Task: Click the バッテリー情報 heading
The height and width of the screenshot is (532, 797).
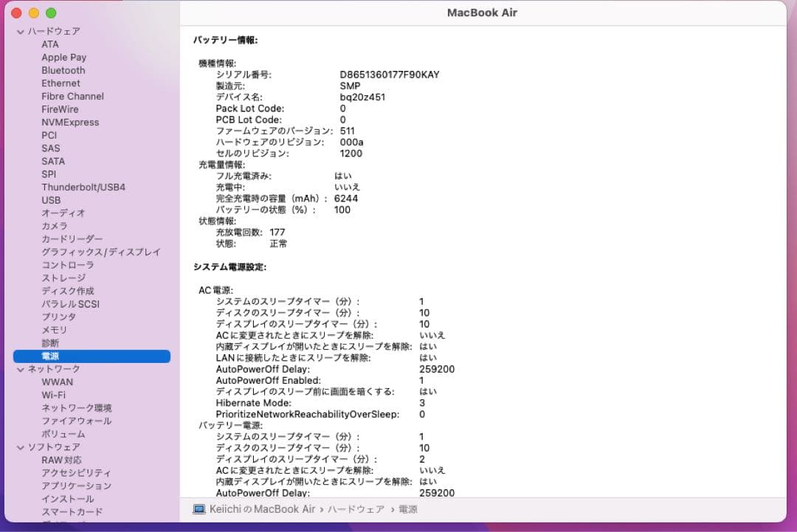Action: tap(226, 40)
